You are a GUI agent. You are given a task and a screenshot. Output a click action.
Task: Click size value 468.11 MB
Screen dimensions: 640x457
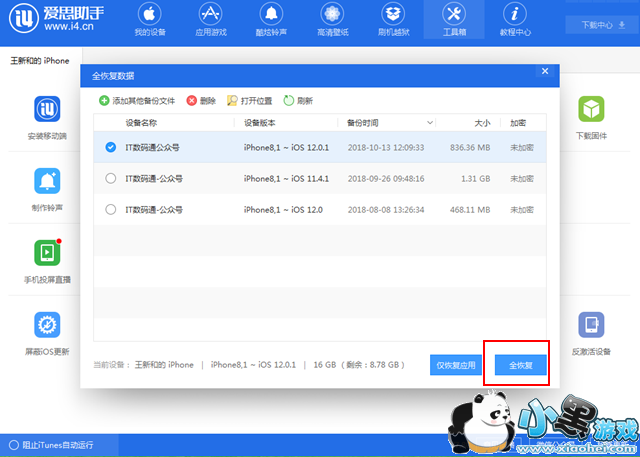(470, 210)
